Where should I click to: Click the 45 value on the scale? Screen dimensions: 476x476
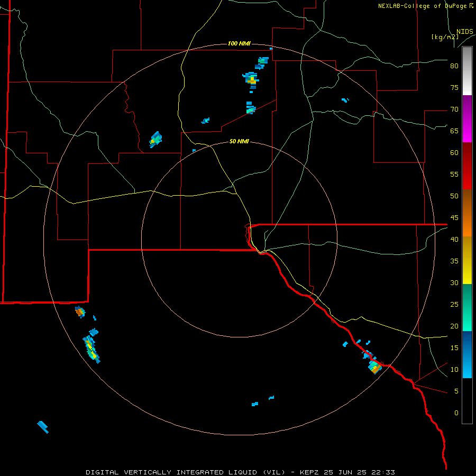[x=454, y=218]
